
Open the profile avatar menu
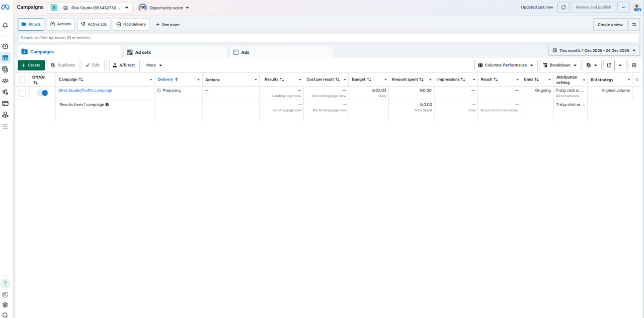(636, 8)
